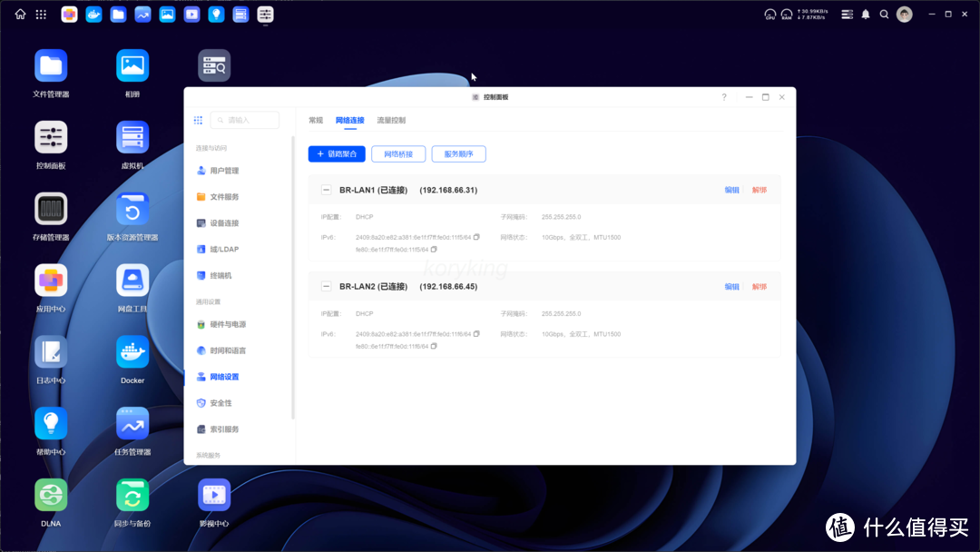Collapse the BR-LAN1 connection details

(x=326, y=190)
